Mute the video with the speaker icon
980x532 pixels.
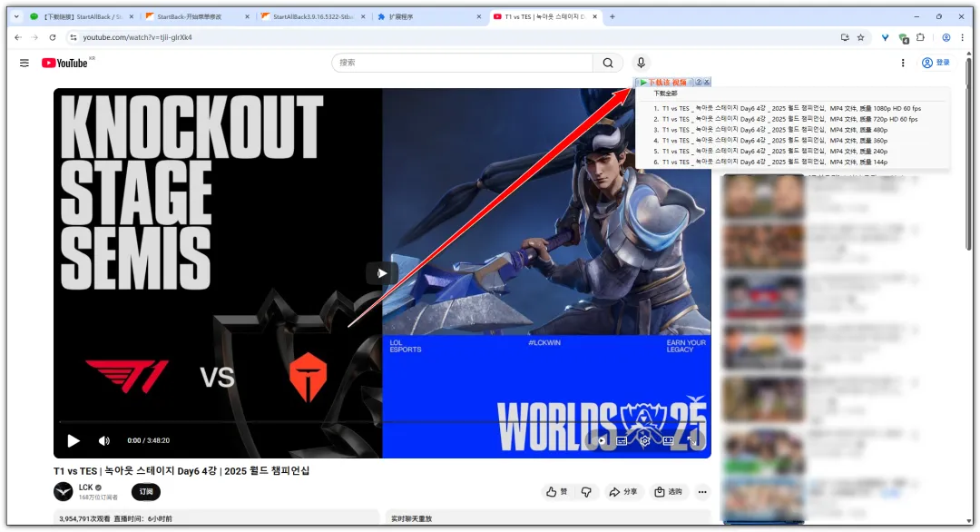click(x=104, y=440)
